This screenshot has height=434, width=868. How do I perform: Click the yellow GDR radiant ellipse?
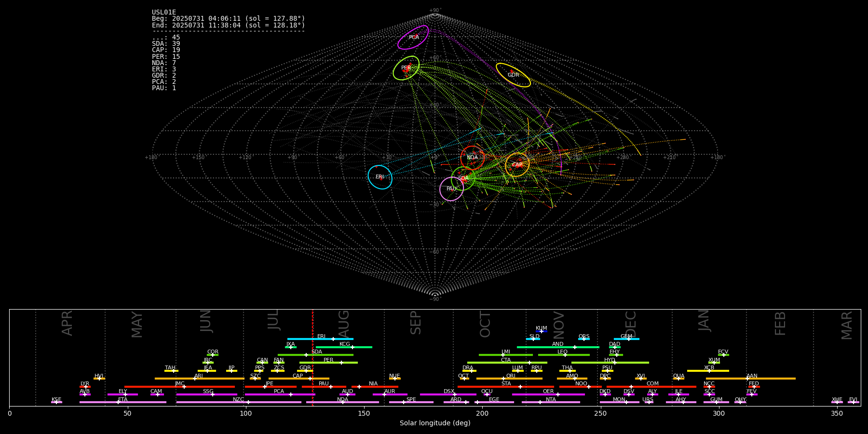click(513, 75)
